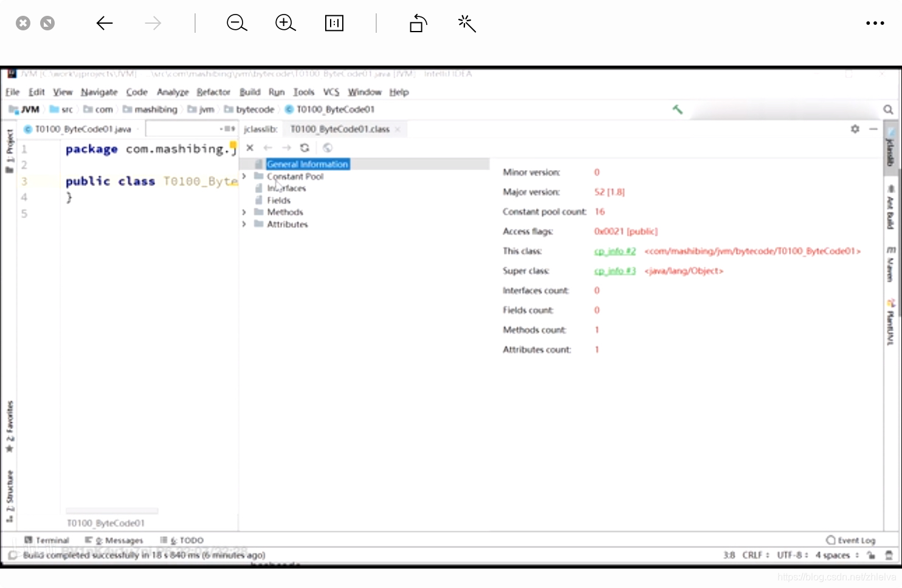Click the green hammer build icon
This screenshot has height=588, width=902.
pyautogui.click(x=678, y=109)
